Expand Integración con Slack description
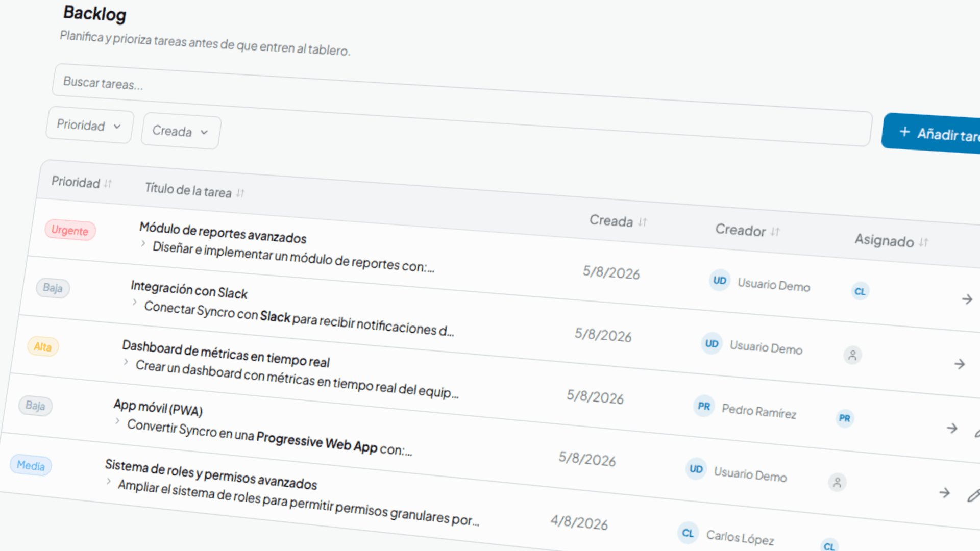This screenshot has width=980, height=551. (135, 303)
